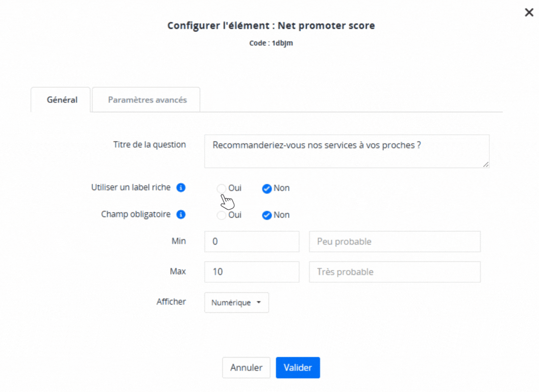Click the Champ obligatoire label text
Screen dimensions: 539x392
pyautogui.click(x=136, y=214)
